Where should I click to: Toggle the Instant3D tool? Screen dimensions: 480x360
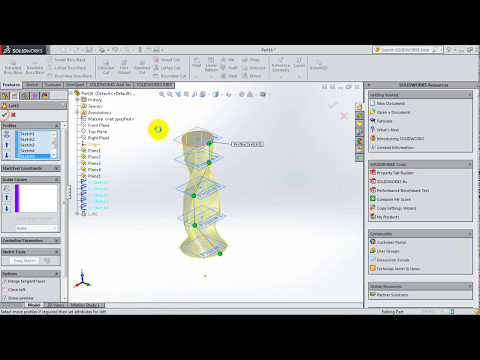[318, 65]
